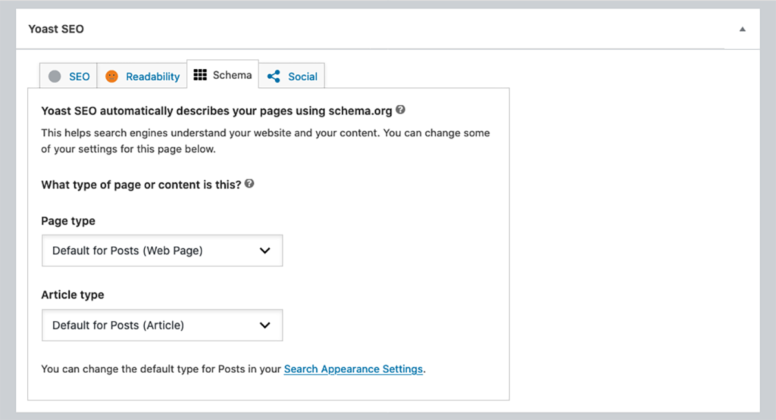Image resolution: width=776 pixels, height=420 pixels.
Task: Click the Yoast SEO panel title
Action: tap(56, 29)
